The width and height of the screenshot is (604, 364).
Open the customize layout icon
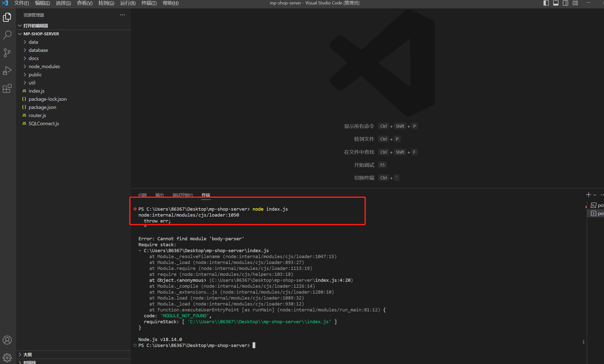(x=575, y=3)
